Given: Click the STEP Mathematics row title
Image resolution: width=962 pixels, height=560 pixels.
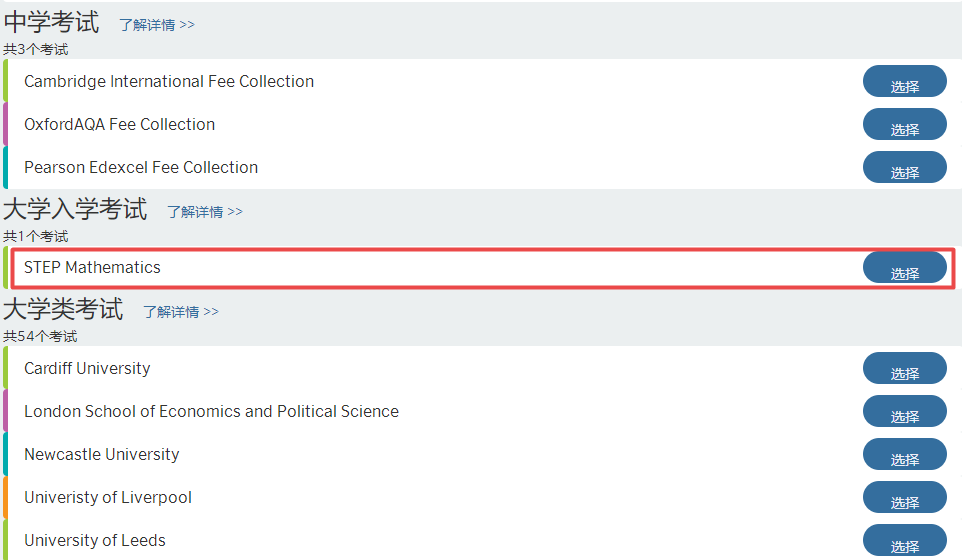Looking at the screenshot, I should [x=92, y=267].
